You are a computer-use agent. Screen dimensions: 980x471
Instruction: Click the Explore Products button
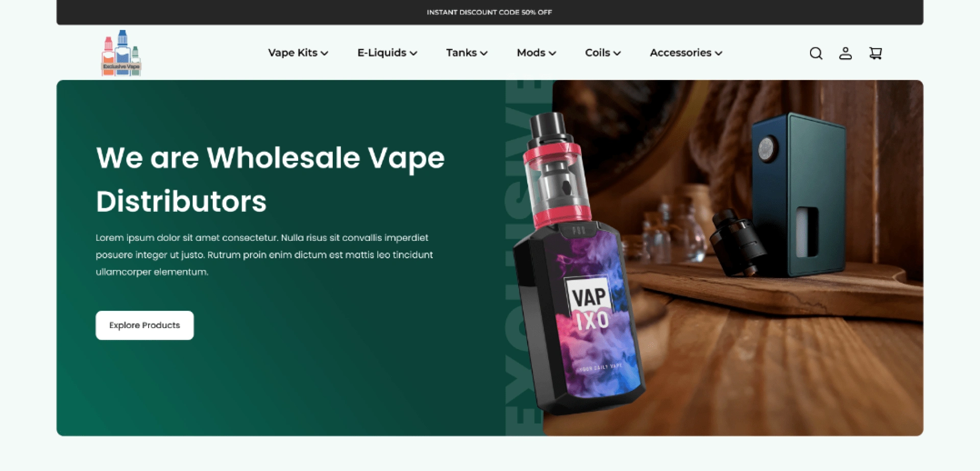pyautogui.click(x=144, y=325)
